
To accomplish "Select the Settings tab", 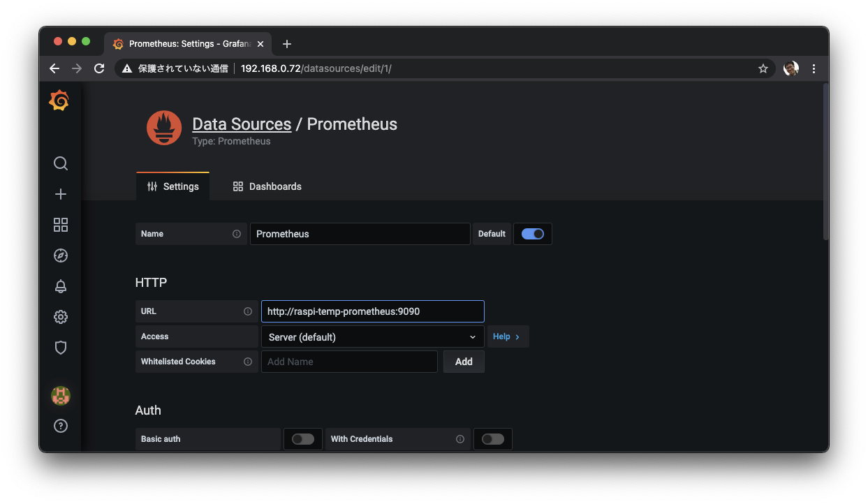I will 173,186.
